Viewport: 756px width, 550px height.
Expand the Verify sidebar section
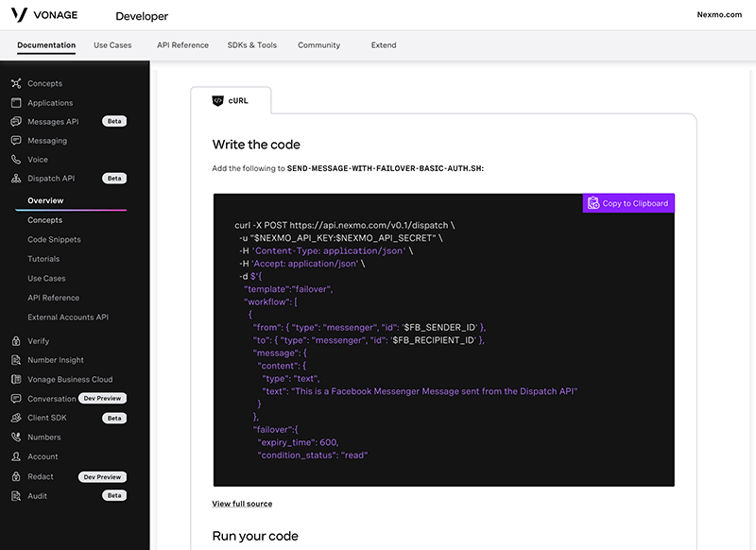point(40,339)
